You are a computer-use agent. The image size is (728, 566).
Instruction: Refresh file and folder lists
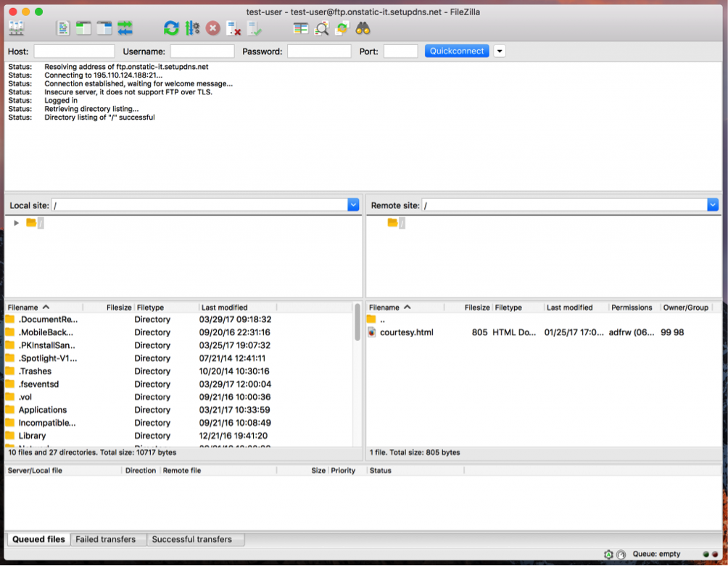click(x=171, y=28)
